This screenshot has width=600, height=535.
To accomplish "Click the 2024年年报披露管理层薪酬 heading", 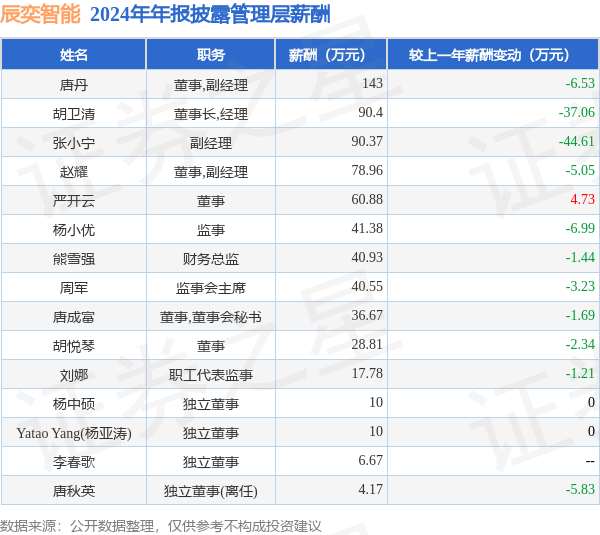I will tap(210, 15).
